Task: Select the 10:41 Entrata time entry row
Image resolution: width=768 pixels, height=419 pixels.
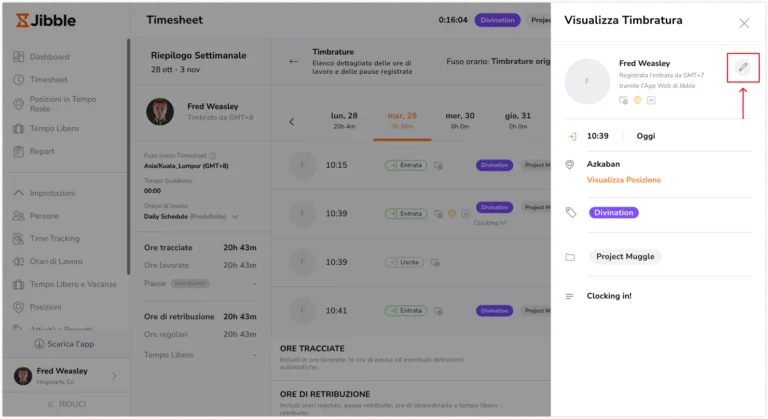Action: pyautogui.click(x=410, y=311)
